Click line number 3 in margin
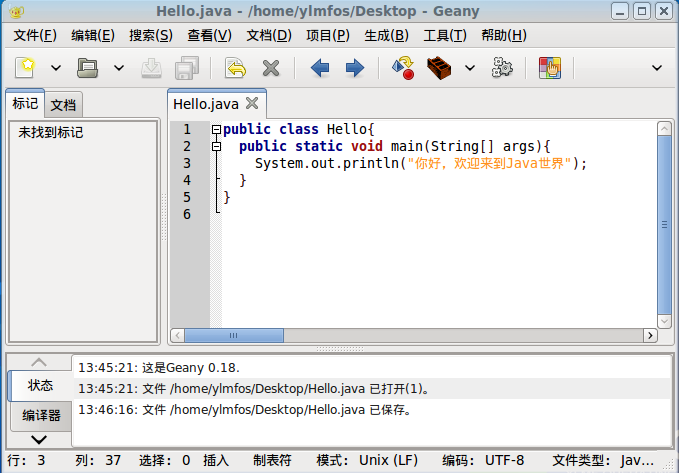This screenshot has height=473, width=679. pos(187,163)
